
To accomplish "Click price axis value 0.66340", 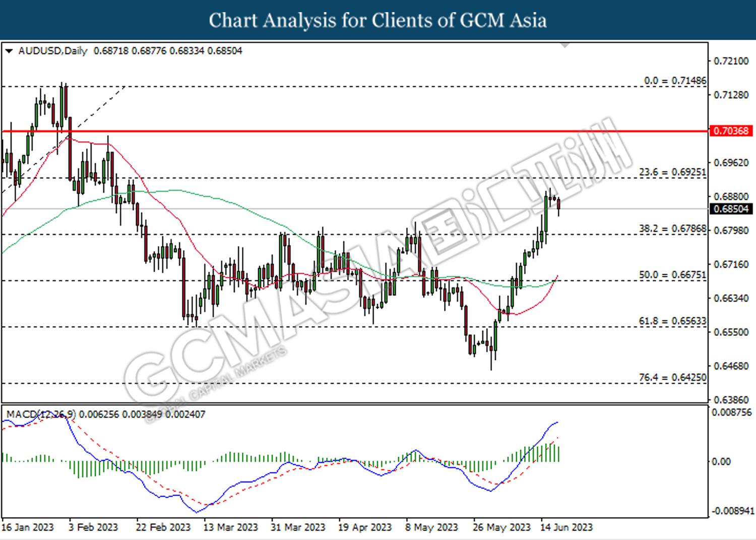I will tap(731, 298).
